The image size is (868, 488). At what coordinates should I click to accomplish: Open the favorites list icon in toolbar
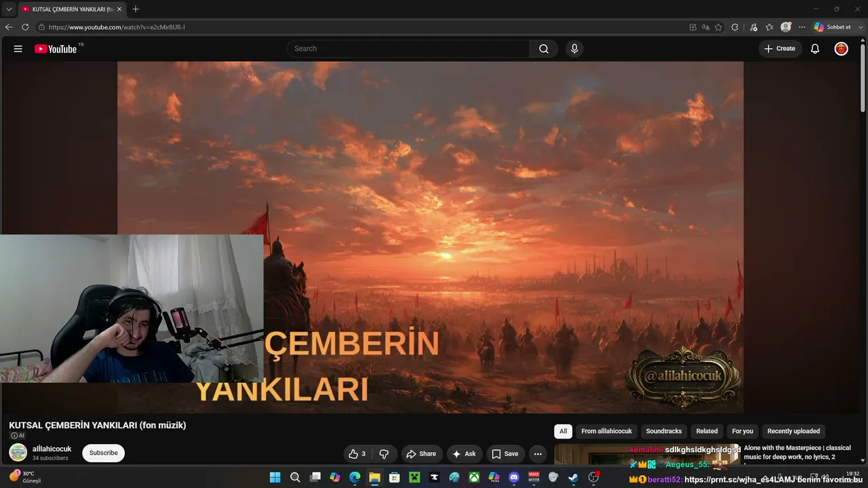pos(769,27)
